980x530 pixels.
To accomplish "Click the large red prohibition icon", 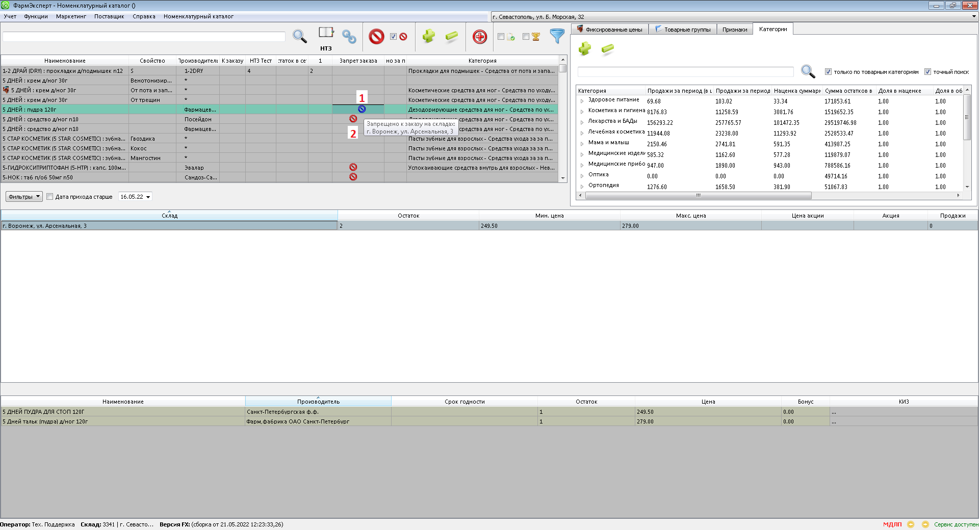I will [x=376, y=36].
